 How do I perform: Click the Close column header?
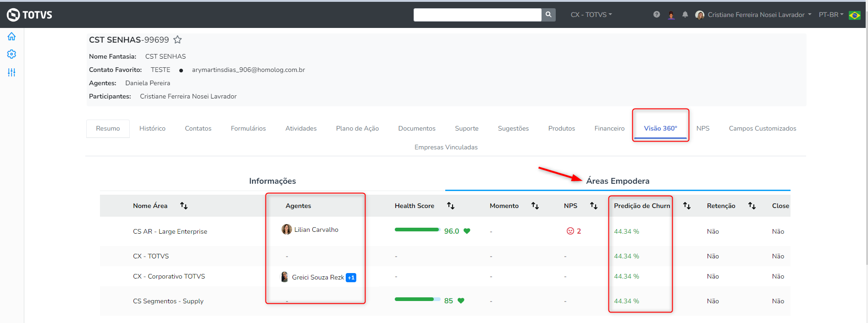[780, 206]
